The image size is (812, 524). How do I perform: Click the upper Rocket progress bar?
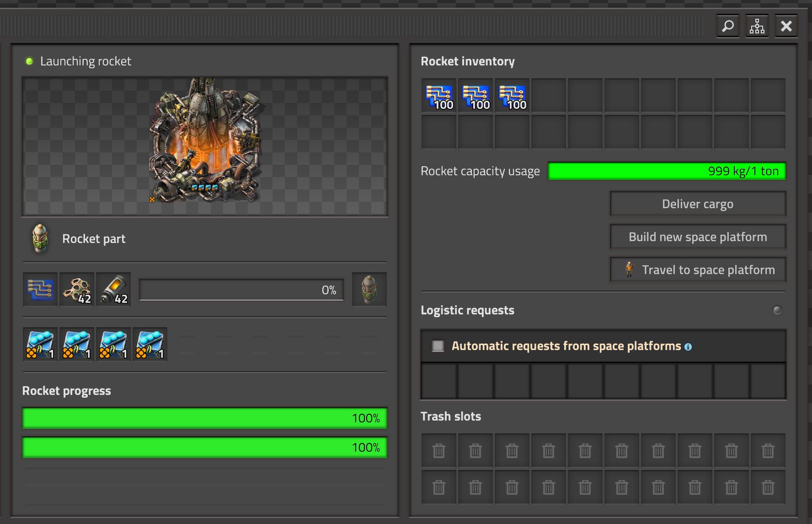click(205, 418)
